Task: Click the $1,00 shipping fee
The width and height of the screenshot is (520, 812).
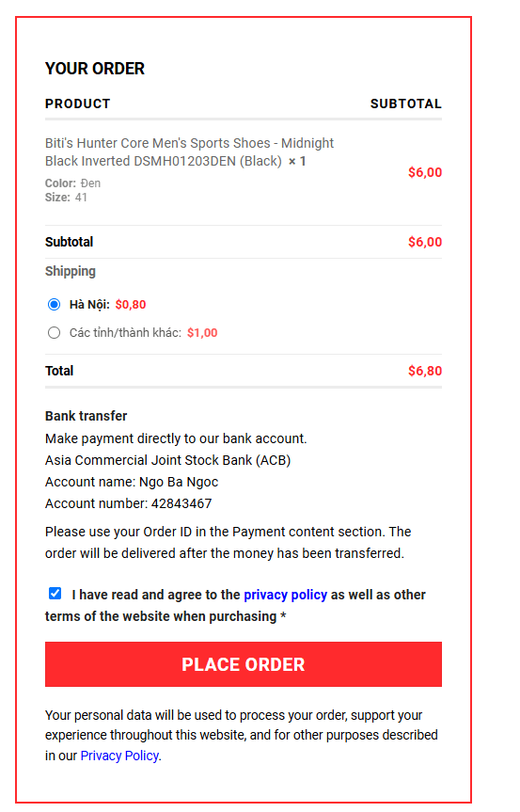Action: 202,332
